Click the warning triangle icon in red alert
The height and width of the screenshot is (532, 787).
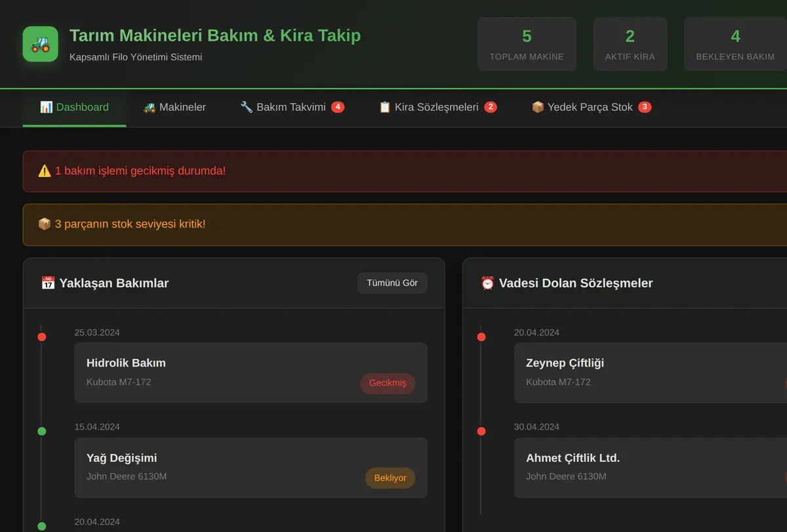pyautogui.click(x=45, y=171)
